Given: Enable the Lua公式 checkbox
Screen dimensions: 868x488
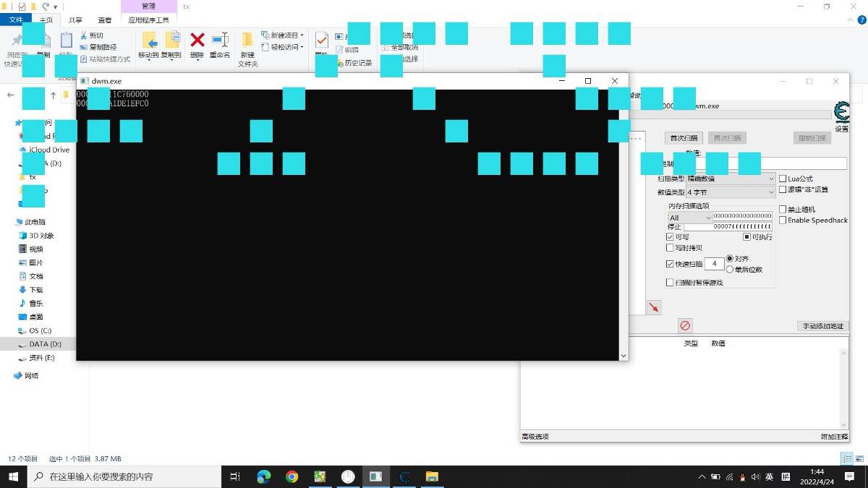Looking at the screenshot, I should (783, 179).
